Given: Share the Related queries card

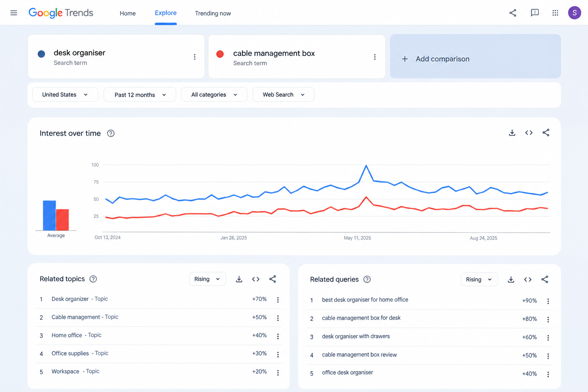Looking at the screenshot, I should point(545,279).
